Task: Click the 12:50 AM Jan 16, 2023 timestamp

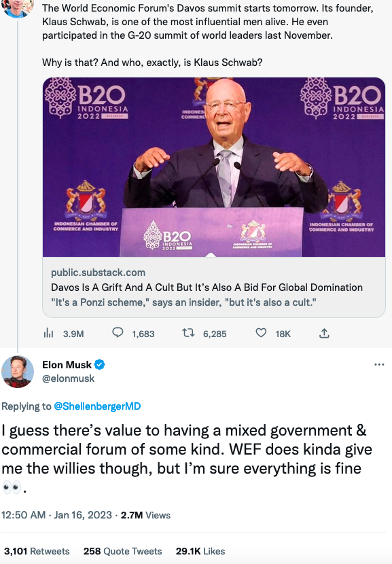Action: pyautogui.click(x=57, y=515)
